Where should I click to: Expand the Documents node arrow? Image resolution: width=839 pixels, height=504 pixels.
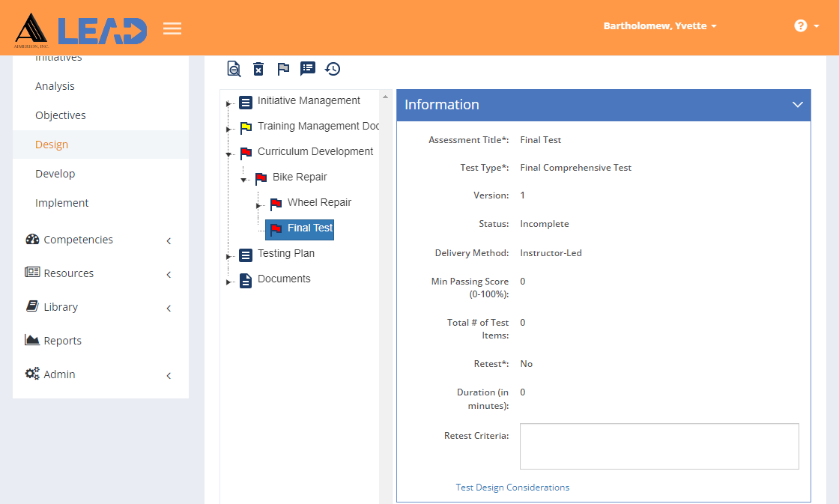click(228, 282)
